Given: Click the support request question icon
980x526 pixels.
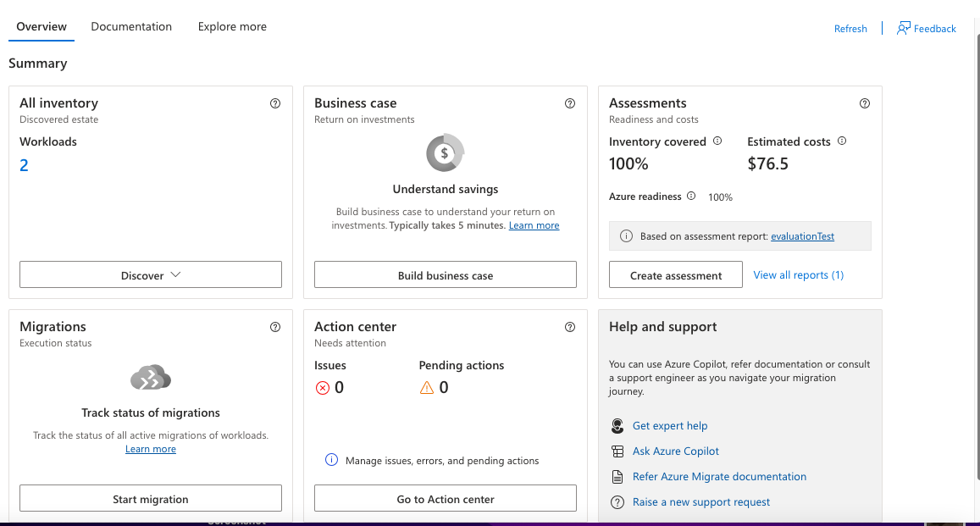Looking at the screenshot, I should (617, 502).
